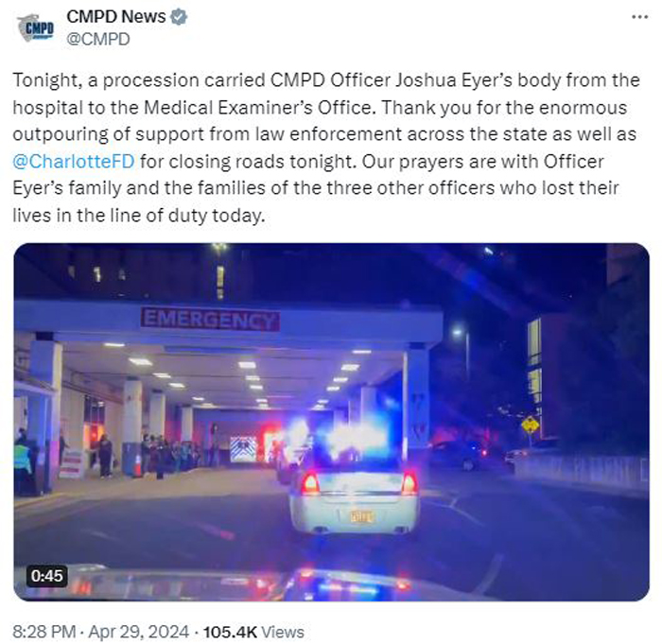Screen dimensions: 662x644
Task: Open the CMPD profile avatar
Action: pyautogui.click(x=36, y=27)
